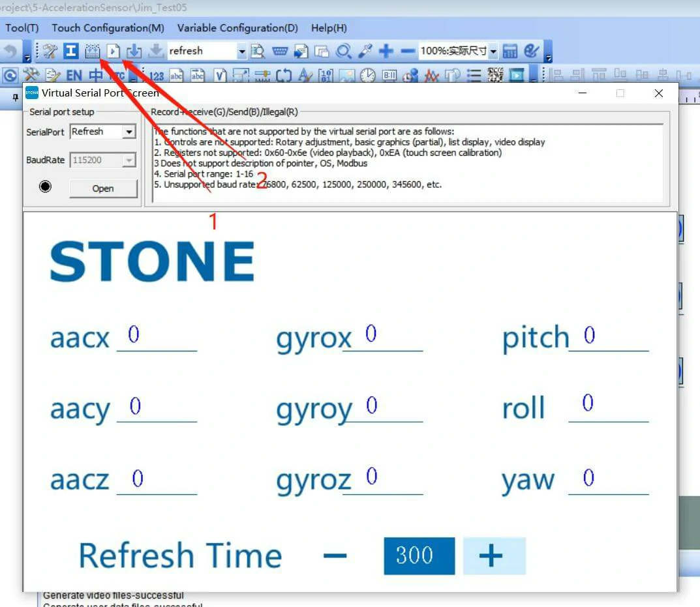
Task: Expand the refresh page selector dropdown
Action: pos(241,52)
